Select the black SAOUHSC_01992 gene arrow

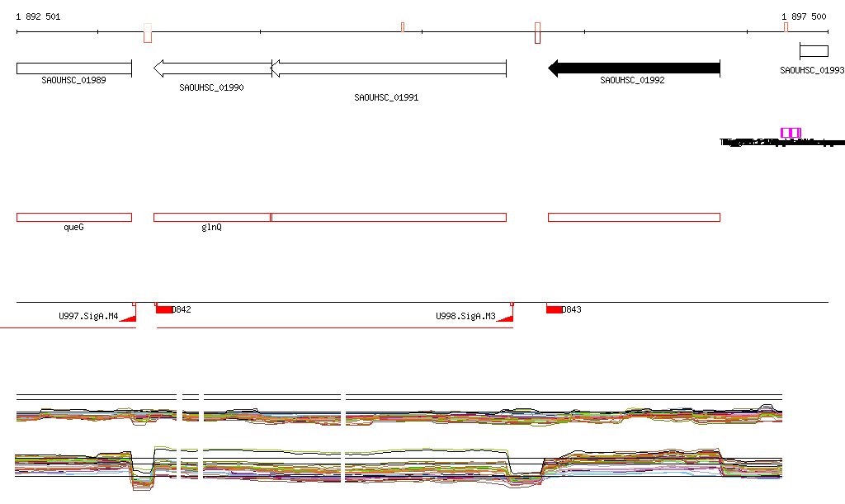pos(634,68)
